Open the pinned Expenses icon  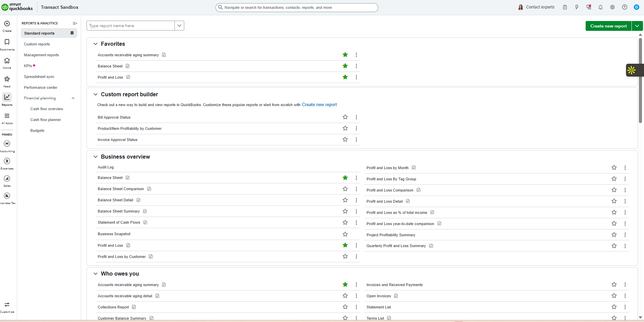click(7, 161)
